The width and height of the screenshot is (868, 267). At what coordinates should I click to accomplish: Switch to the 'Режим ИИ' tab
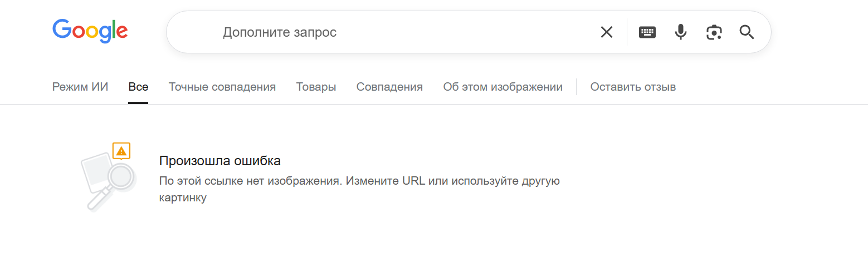80,87
